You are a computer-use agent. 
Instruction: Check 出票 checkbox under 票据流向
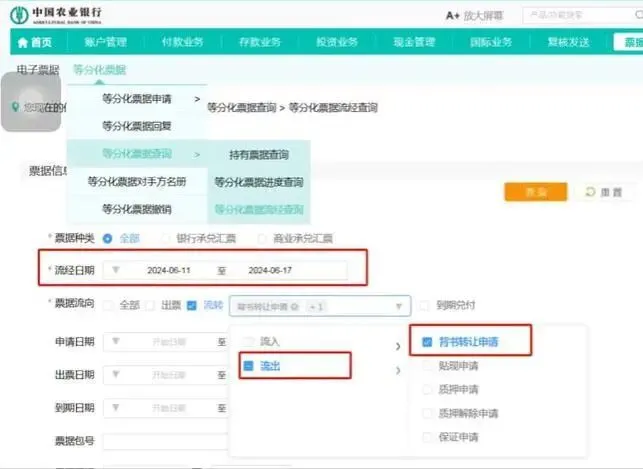150,305
